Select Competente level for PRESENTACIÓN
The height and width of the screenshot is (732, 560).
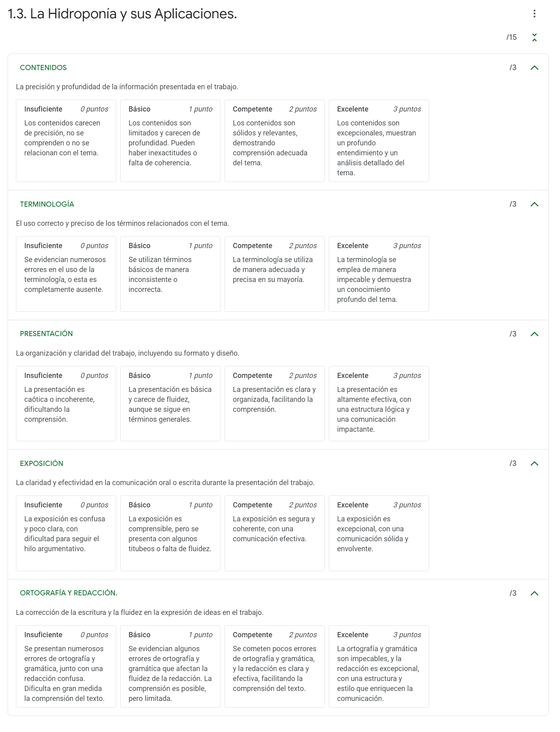(x=274, y=403)
